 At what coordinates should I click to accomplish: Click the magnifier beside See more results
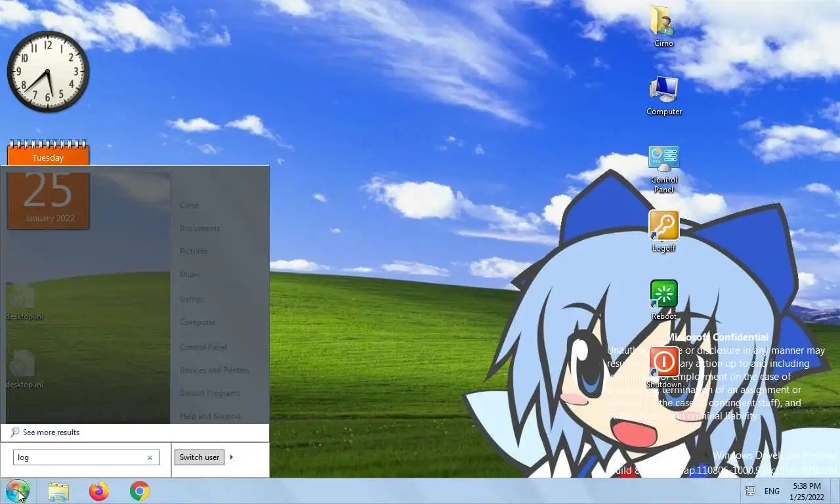15,432
